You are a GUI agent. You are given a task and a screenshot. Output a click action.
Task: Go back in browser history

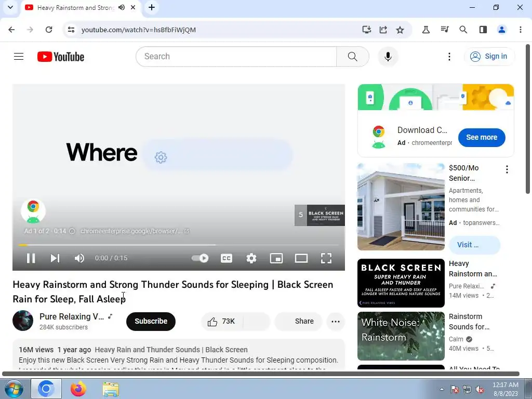11,30
